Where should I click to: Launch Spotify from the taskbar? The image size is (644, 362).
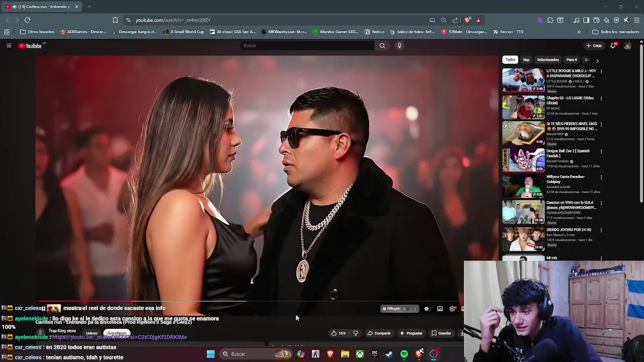click(404, 354)
